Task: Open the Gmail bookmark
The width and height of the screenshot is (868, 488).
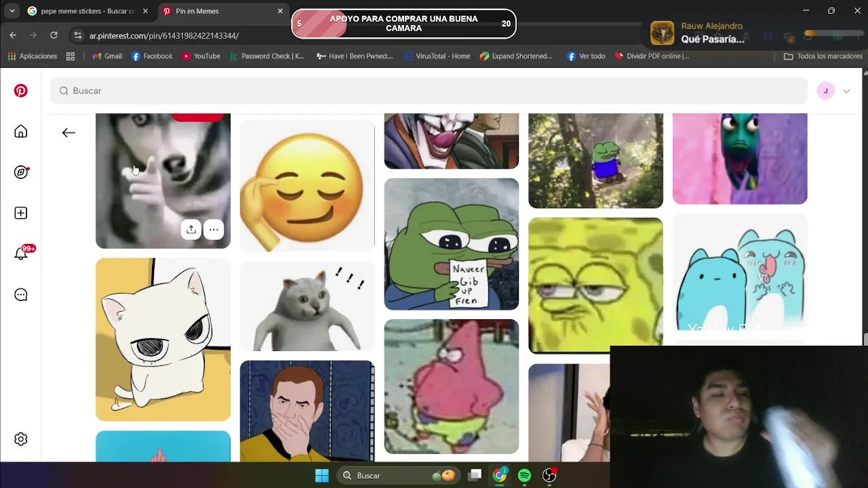Action: point(107,56)
